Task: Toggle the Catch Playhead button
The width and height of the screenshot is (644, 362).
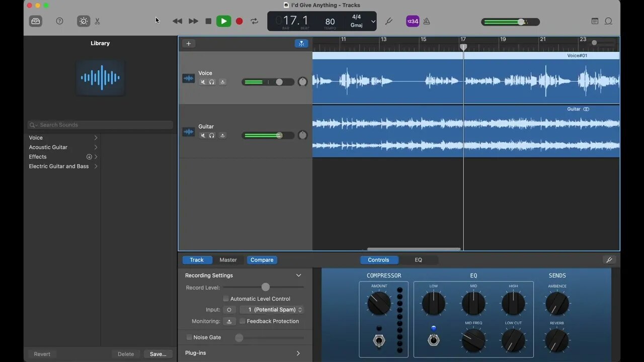Action: (x=301, y=43)
